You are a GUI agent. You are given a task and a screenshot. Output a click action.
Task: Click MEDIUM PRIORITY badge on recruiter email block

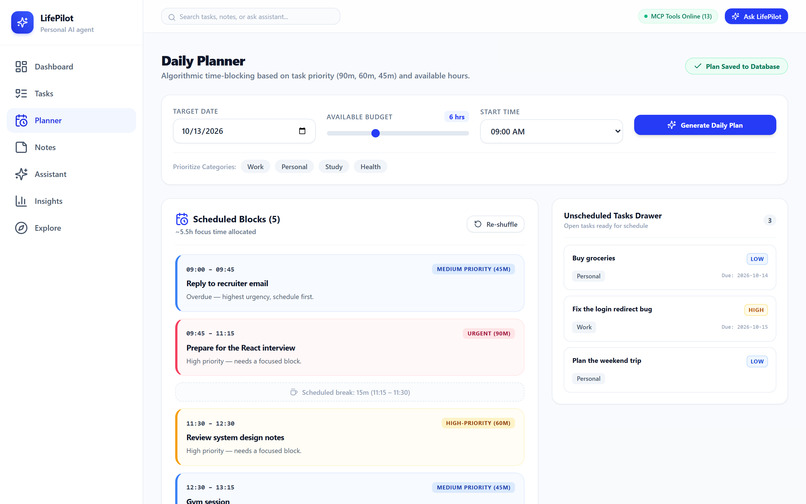[473, 269]
